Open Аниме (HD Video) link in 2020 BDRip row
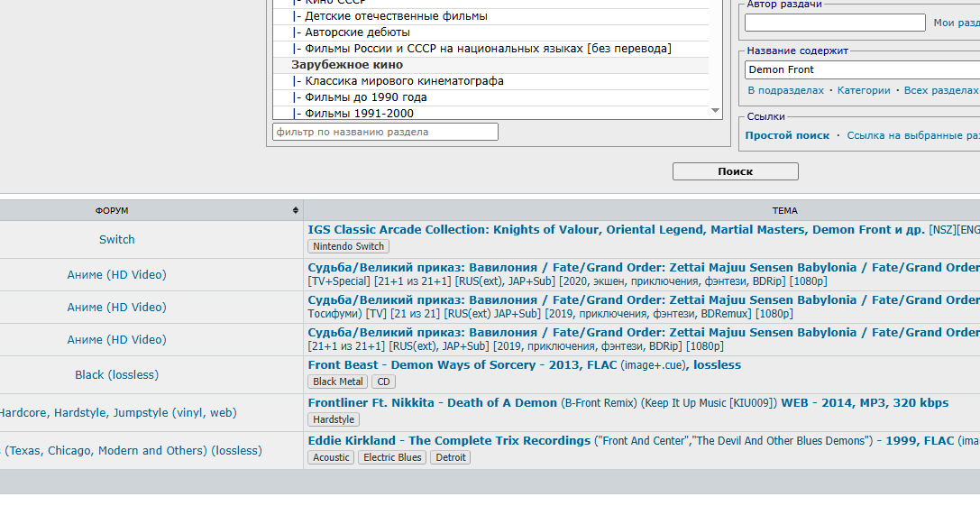This screenshot has height=506, width=980. (117, 274)
